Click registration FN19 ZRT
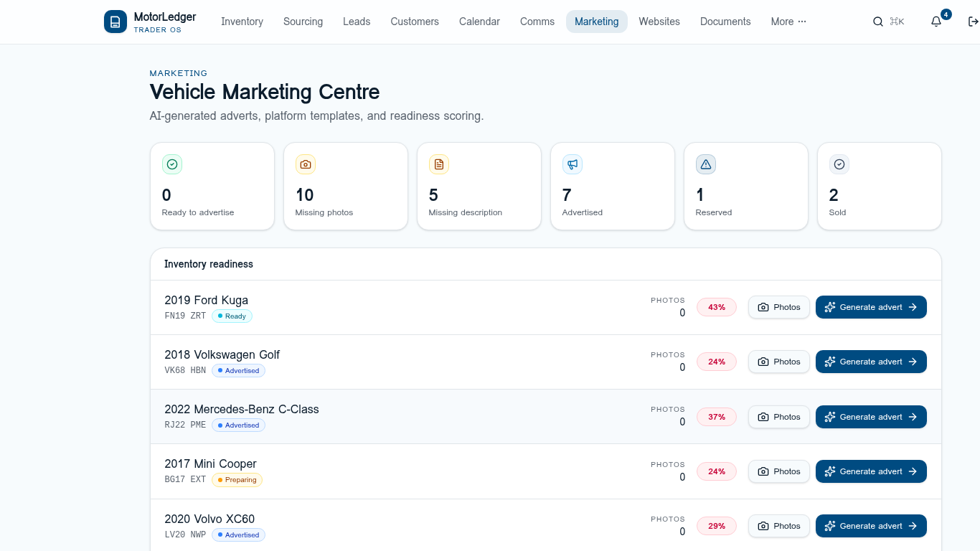This screenshot has width=980, height=551. pos(185,316)
